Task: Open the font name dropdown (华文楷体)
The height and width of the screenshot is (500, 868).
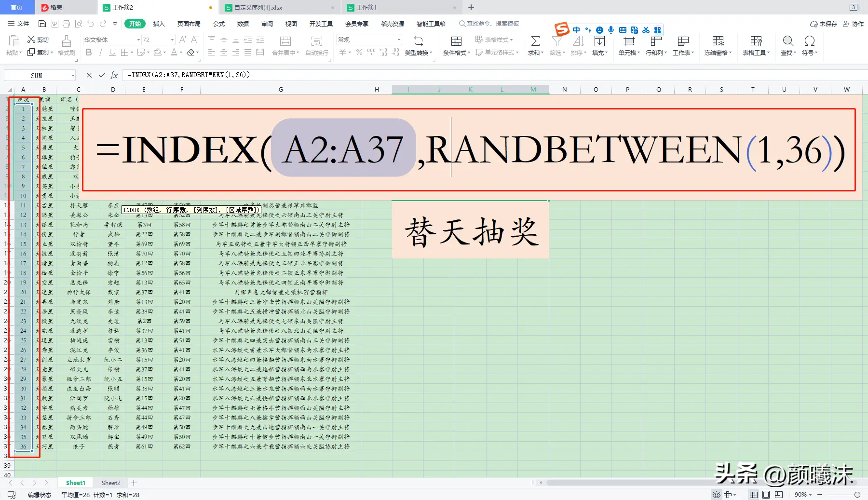Action: (x=139, y=40)
